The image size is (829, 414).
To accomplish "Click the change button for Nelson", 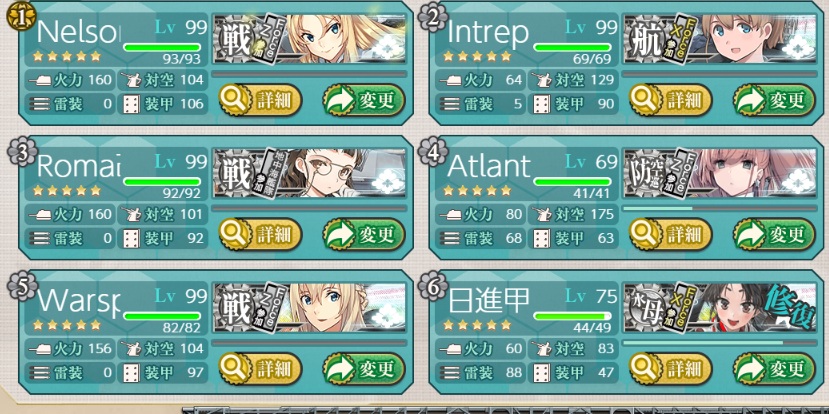I will point(364,100).
